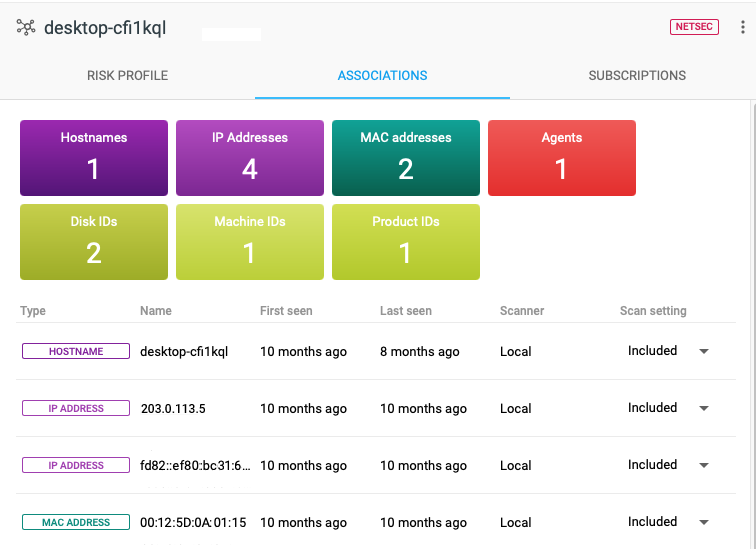
Task: Sort table by Last seen column header
Action: tap(406, 311)
